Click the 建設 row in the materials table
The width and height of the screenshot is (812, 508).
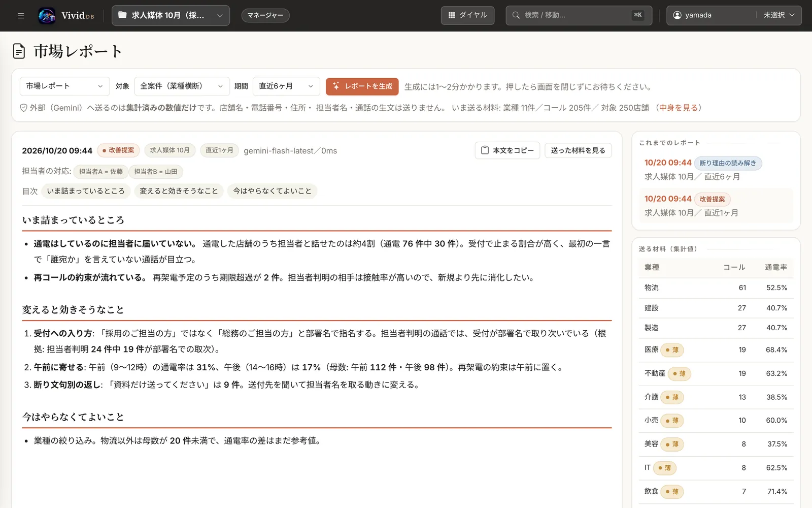(716, 308)
